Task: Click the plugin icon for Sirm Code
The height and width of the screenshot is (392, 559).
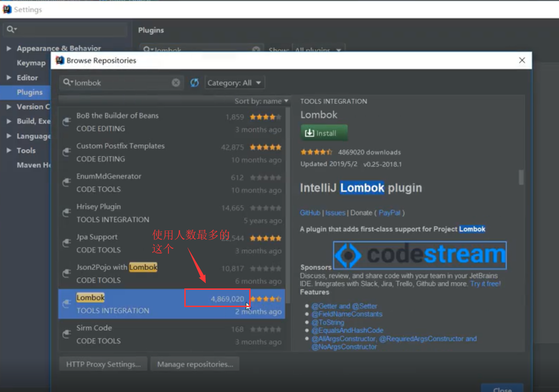Action: [67, 334]
